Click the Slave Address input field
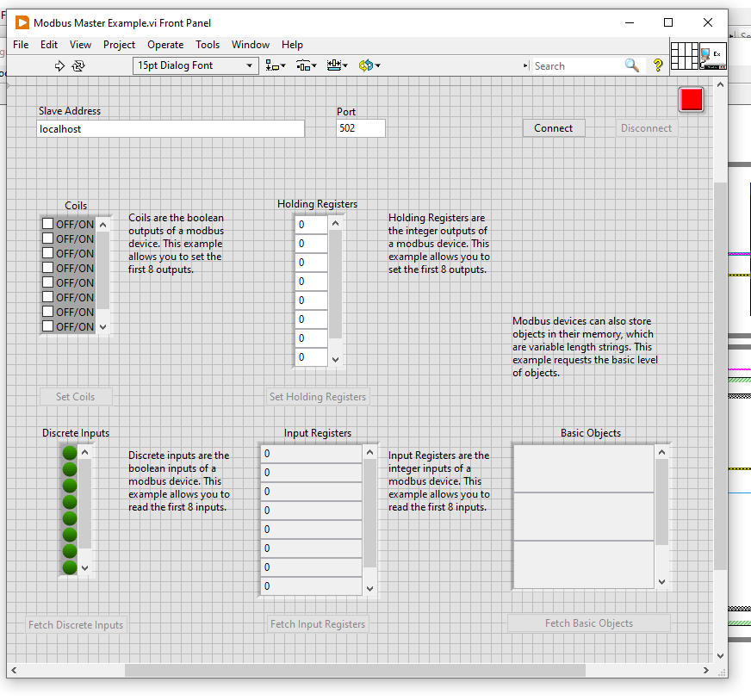The height and width of the screenshot is (700, 751). (171, 129)
